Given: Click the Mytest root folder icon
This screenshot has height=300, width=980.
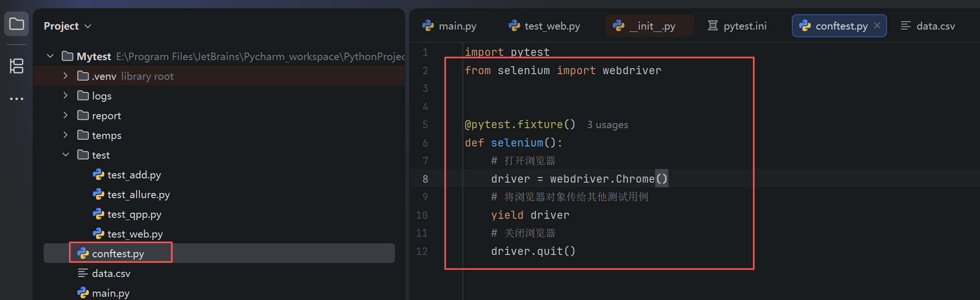Looking at the screenshot, I should tap(68, 56).
